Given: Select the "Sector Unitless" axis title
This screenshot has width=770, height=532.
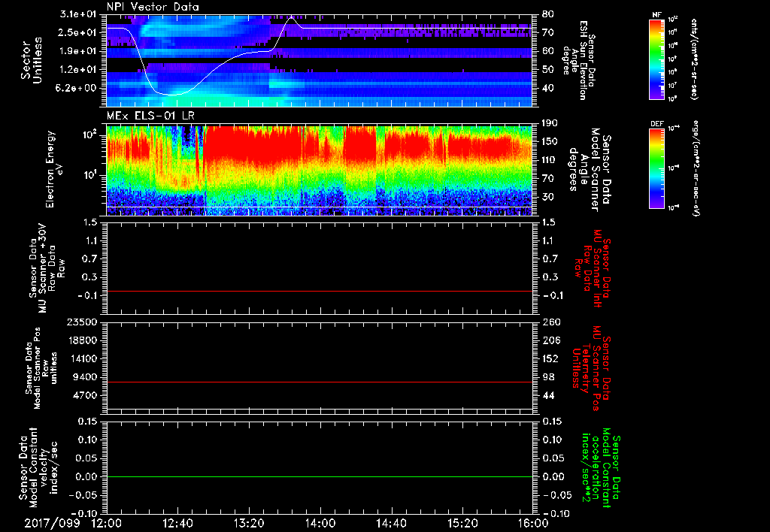Looking at the screenshot, I should pos(32,60).
